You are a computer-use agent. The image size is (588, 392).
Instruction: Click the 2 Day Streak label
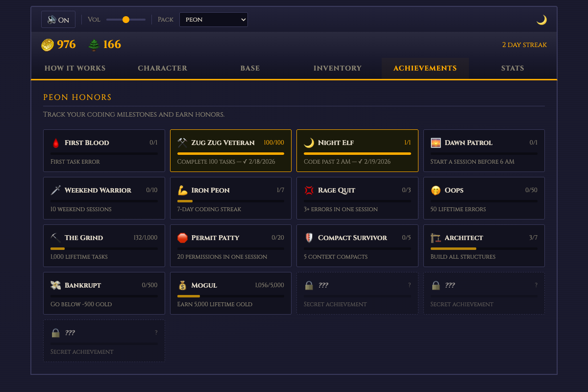point(524,45)
